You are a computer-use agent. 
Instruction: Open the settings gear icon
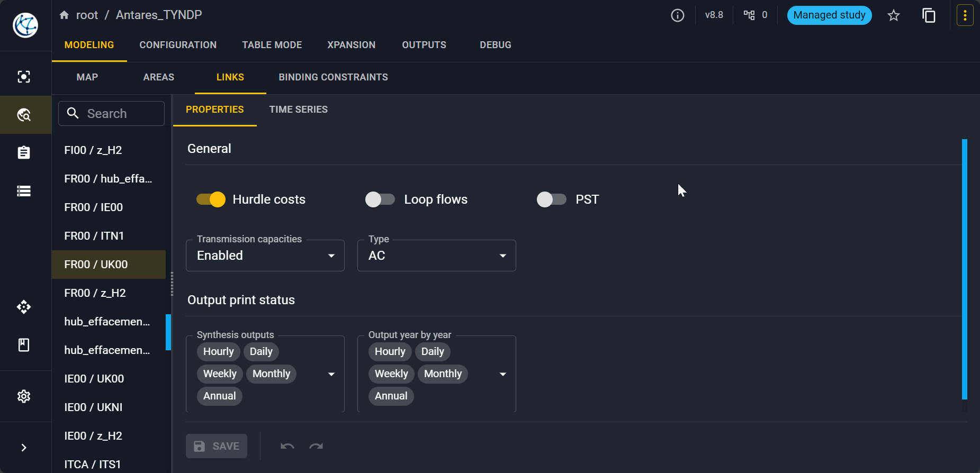[24, 396]
